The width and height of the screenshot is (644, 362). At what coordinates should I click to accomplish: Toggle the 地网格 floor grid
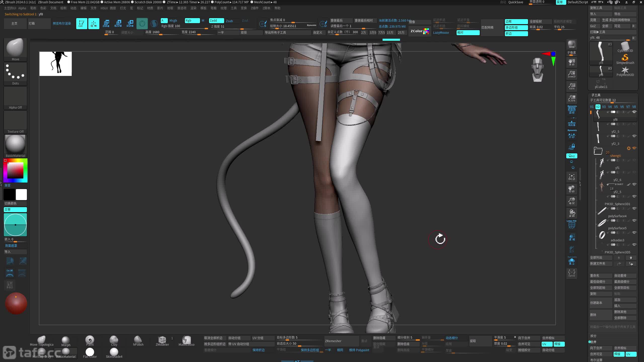tap(572, 123)
